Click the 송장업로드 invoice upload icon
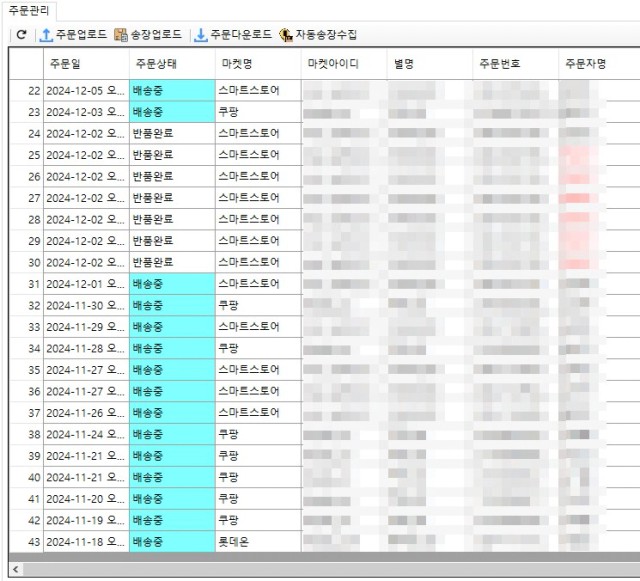Viewport: 640px width, 581px height. coord(121,35)
